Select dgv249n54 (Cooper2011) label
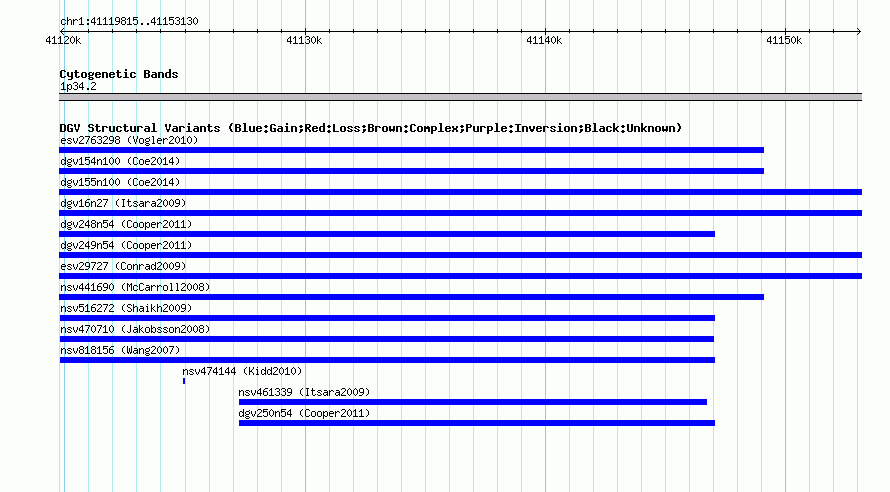The image size is (890, 492). pos(126,245)
